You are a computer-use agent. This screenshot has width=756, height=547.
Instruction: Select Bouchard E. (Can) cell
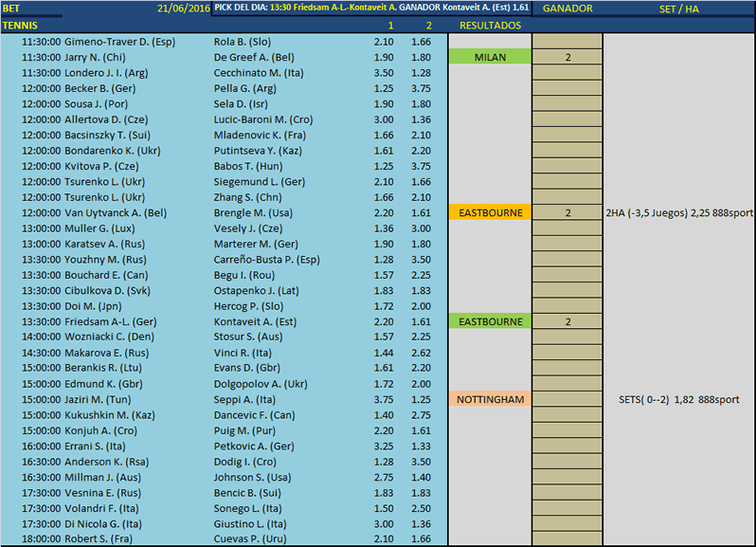(106, 275)
